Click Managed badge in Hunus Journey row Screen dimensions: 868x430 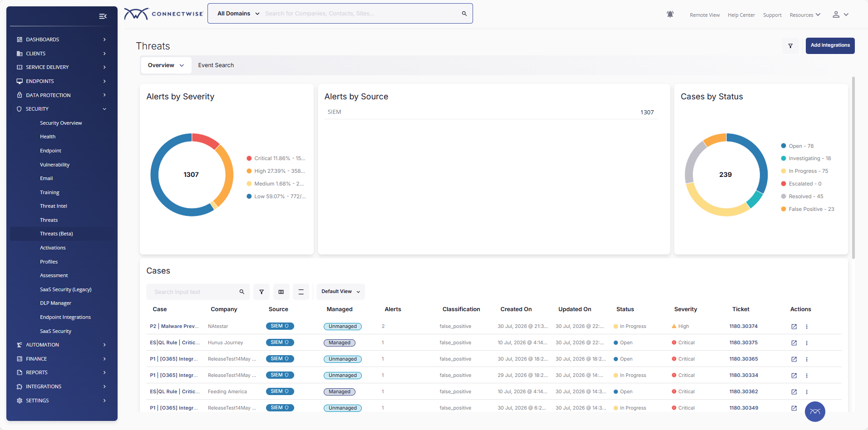click(340, 343)
